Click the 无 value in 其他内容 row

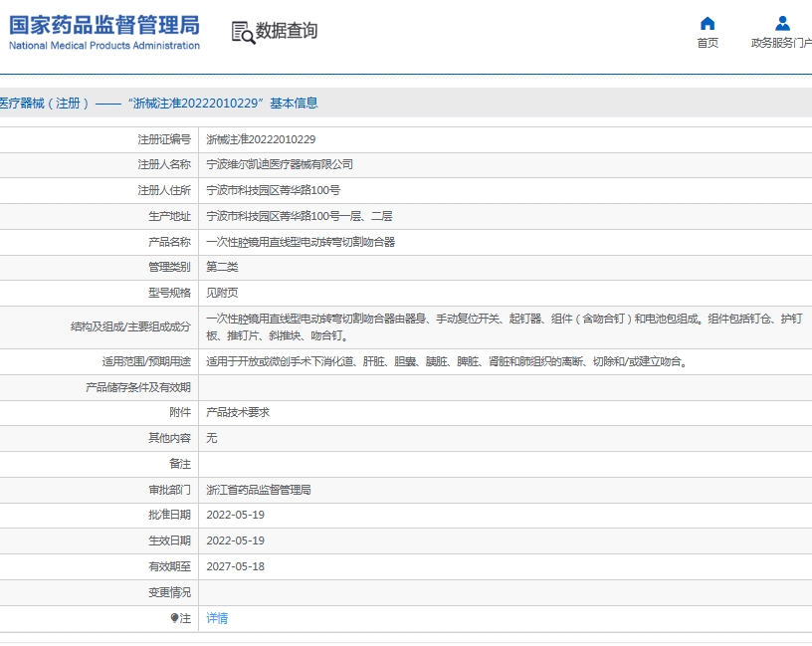pos(211,438)
